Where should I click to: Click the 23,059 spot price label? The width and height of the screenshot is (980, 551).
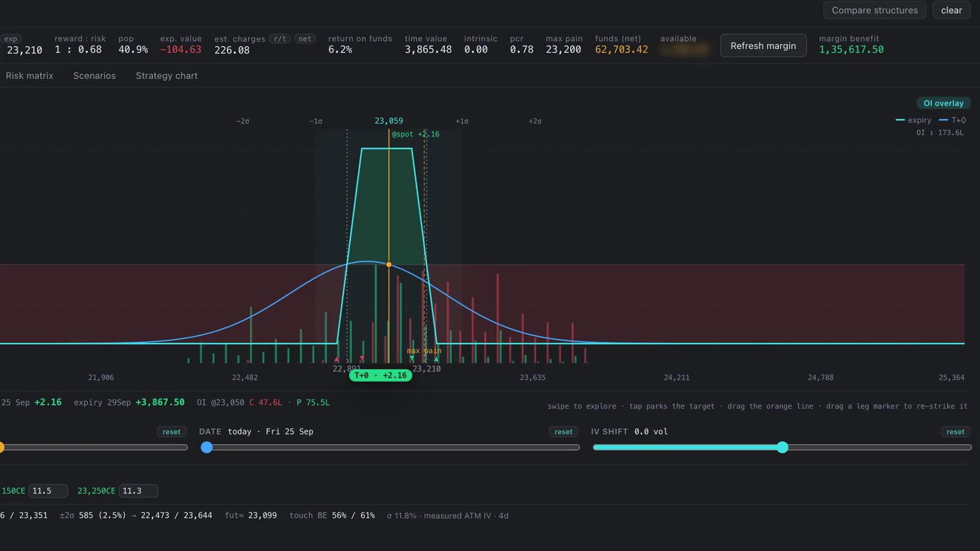[389, 121]
